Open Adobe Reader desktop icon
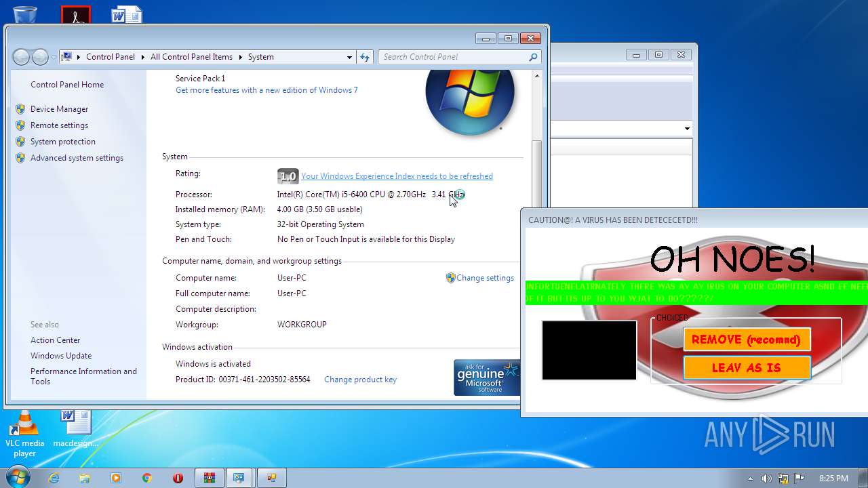Screen dimensions: 868x488 pyautogui.click(x=75, y=14)
